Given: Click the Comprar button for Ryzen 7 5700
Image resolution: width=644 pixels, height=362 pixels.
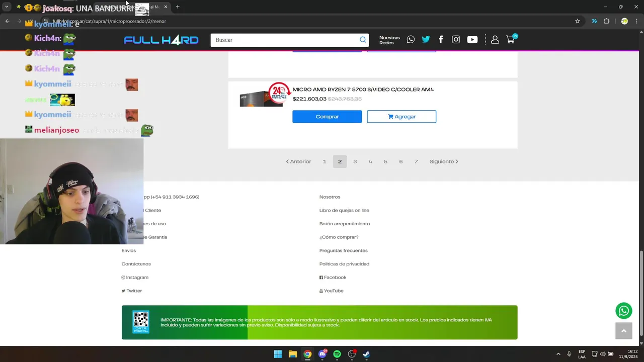Looking at the screenshot, I should pos(327,117).
